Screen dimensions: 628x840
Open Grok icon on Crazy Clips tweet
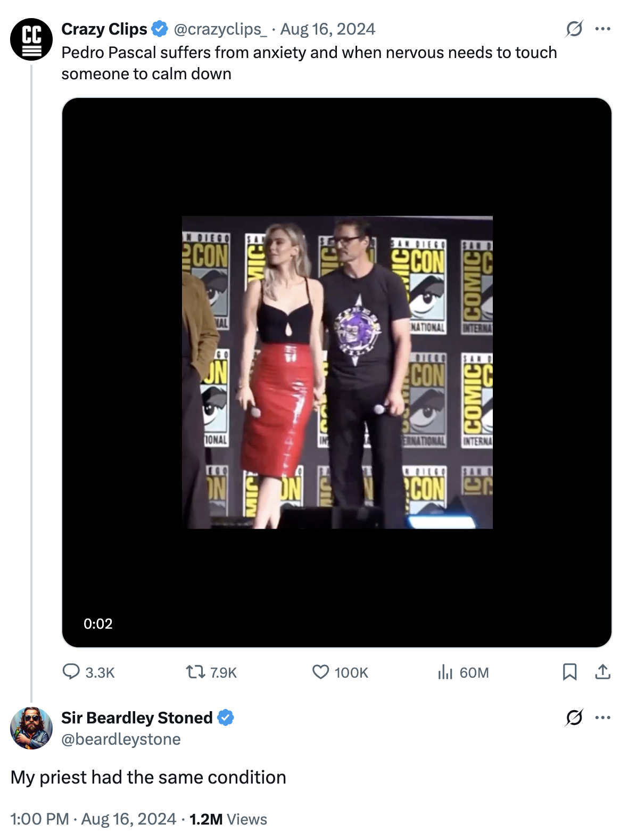tap(574, 29)
